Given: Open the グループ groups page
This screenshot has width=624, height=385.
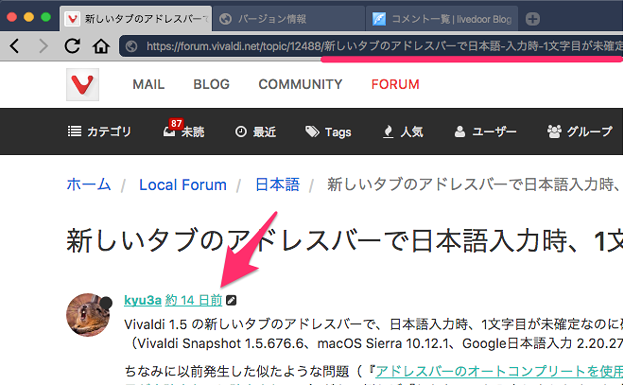Looking at the screenshot, I should (x=579, y=131).
